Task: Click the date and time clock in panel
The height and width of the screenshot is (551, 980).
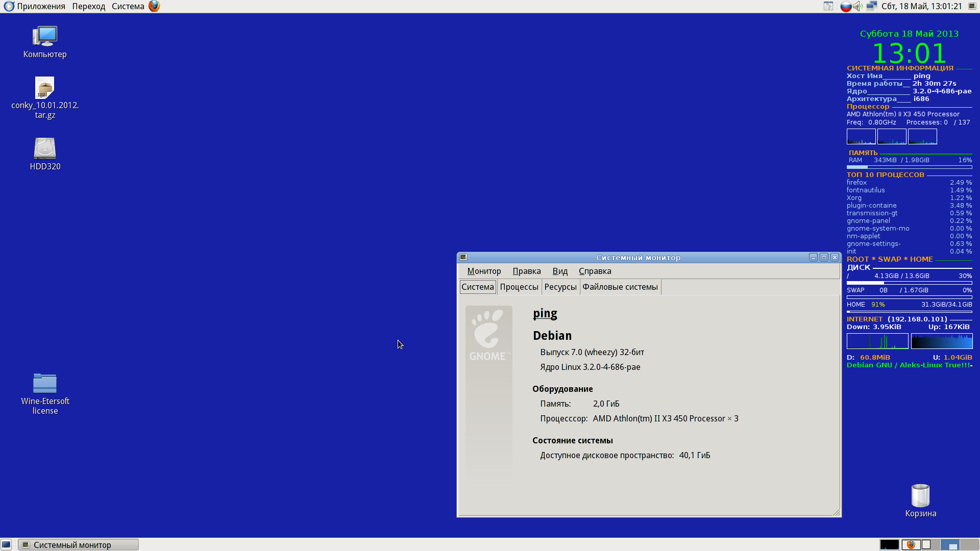Action: 921,6
